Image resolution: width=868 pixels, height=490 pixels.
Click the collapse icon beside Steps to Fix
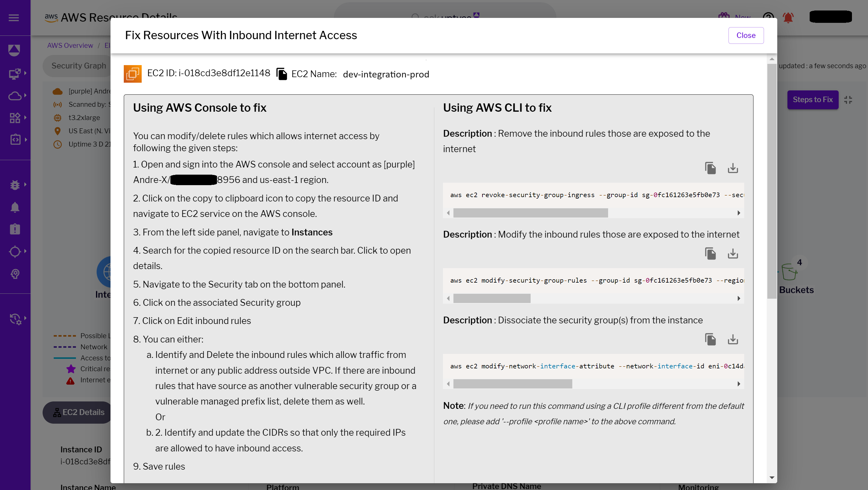[x=849, y=100]
